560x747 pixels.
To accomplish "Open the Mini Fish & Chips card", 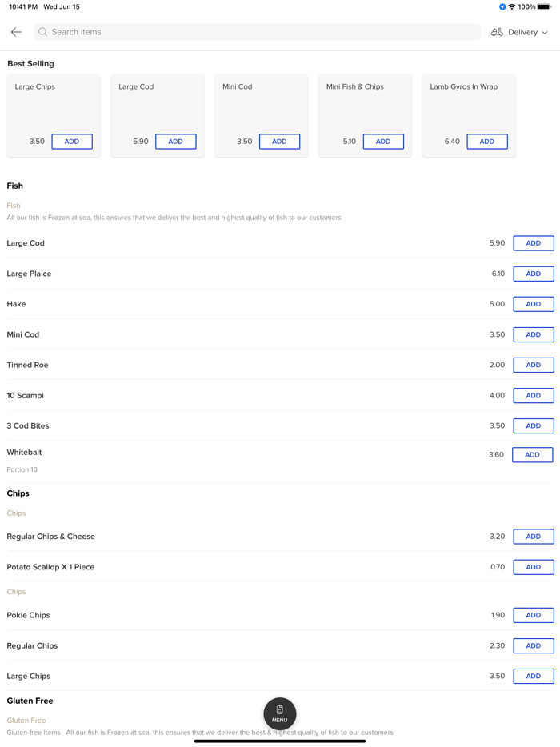I will [x=365, y=116].
